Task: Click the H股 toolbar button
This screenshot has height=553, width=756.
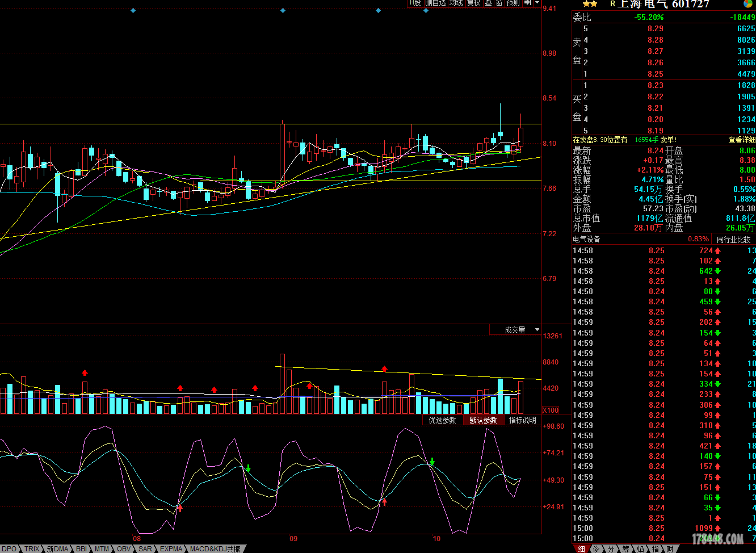Action: click(x=416, y=3)
